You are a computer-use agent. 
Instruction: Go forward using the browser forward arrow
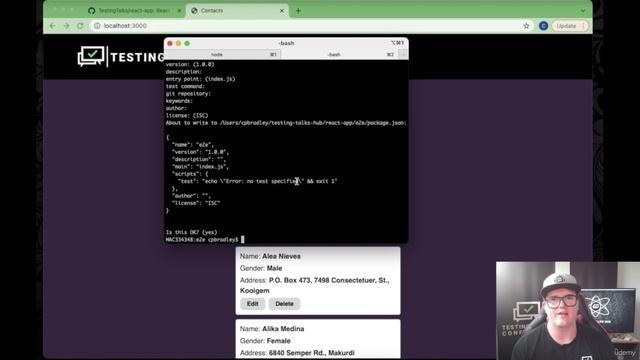click(67, 26)
